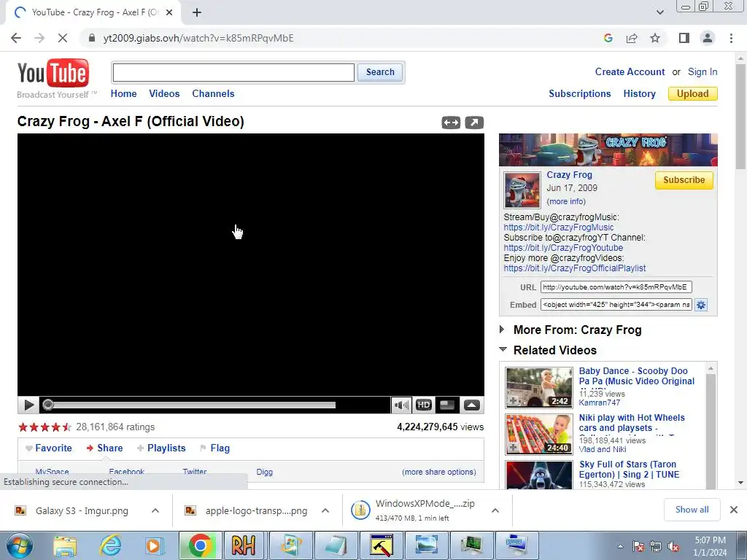Open (more info) for the video description
747x560 pixels.
pos(566,201)
